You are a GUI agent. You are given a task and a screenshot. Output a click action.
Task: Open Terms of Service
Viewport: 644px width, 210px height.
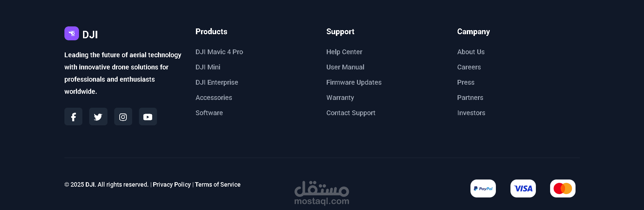pos(217,185)
